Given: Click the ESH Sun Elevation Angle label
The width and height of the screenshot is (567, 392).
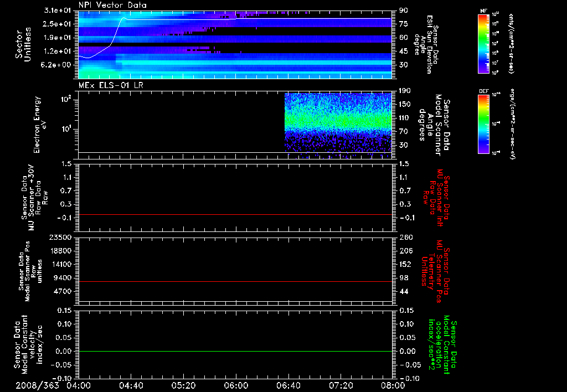Looking at the screenshot, I should pyautogui.click(x=426, y=44).
